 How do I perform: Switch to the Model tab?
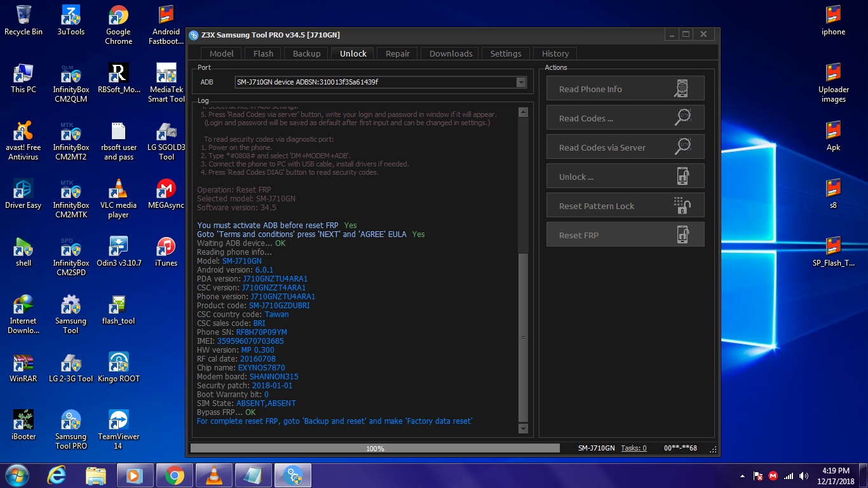pos(221,54)
